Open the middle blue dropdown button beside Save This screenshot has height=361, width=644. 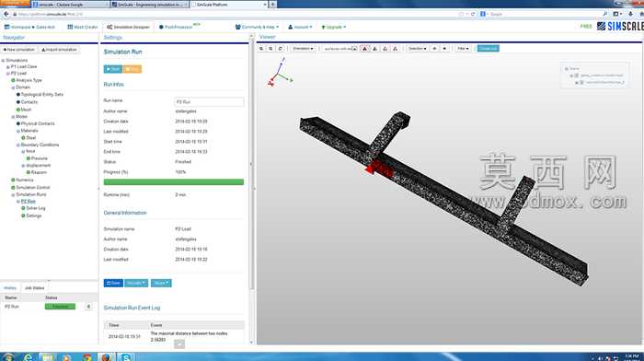coord(136,283)
